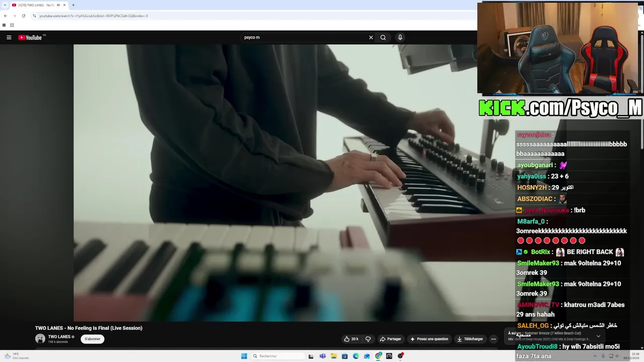Image resolution: width=644 pixels, height=362 pixels.
Task: Open the speedometer app on the taskbar
Action: pos(389,356)
